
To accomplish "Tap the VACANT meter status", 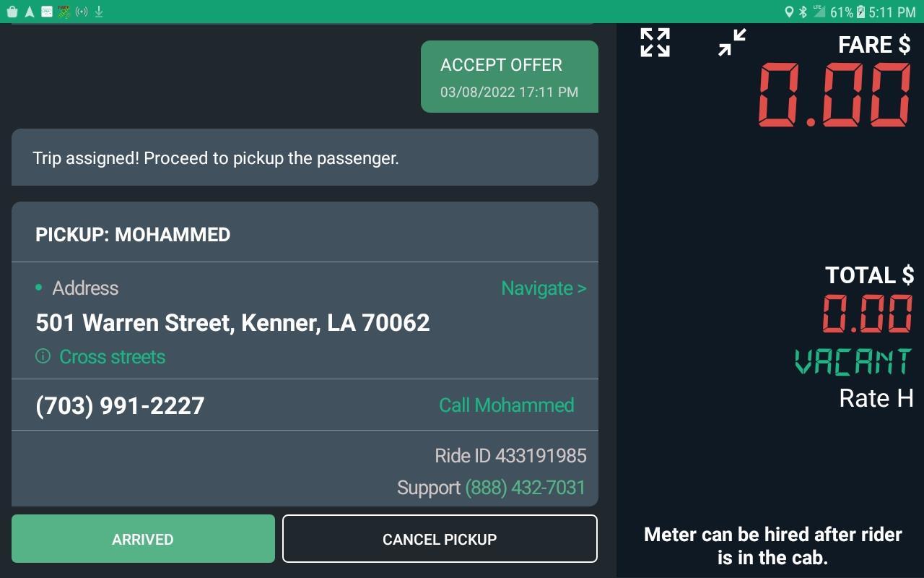I will pyautogui.click(x=853, y=361).
